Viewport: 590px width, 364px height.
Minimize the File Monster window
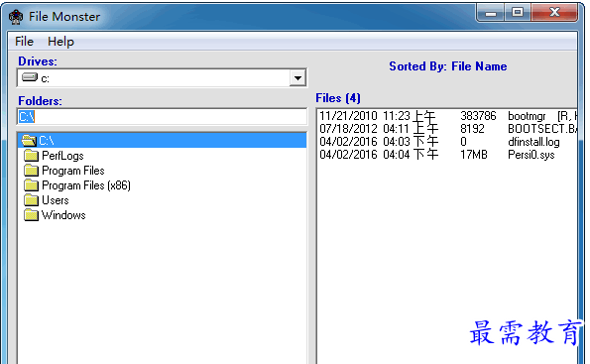[490, 13]
